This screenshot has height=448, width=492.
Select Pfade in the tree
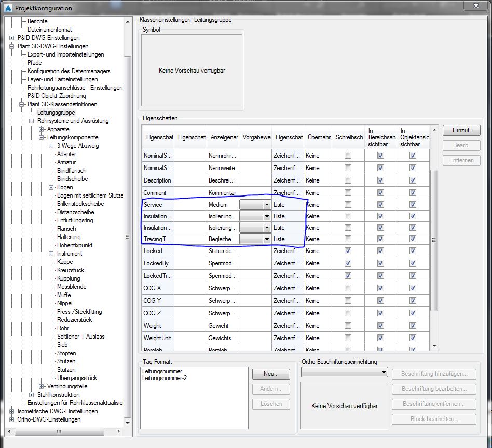[35, 63]
